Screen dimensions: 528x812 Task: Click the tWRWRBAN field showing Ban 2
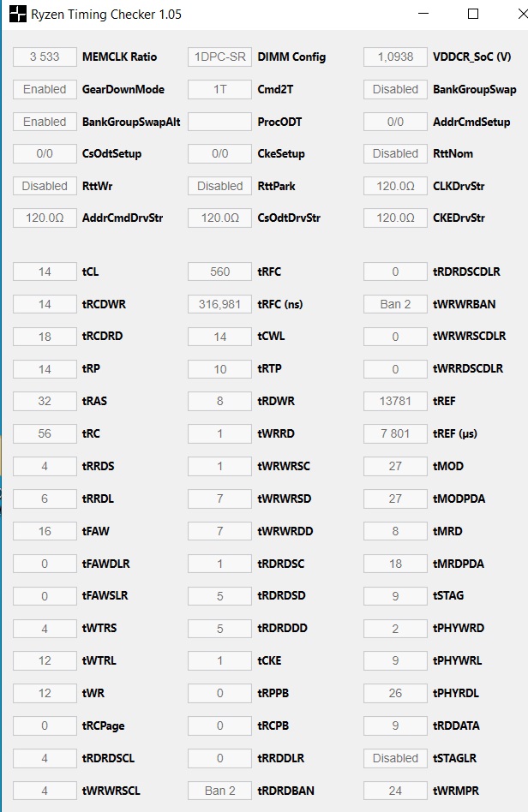pos(395,304)
